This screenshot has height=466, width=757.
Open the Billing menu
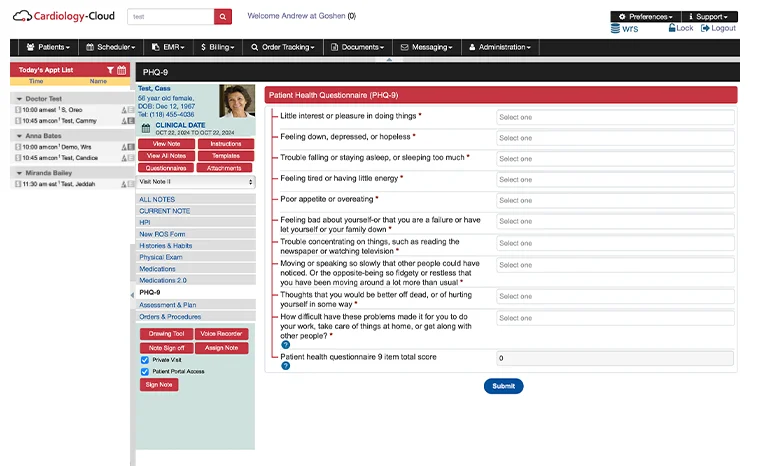tap(217, 47)
